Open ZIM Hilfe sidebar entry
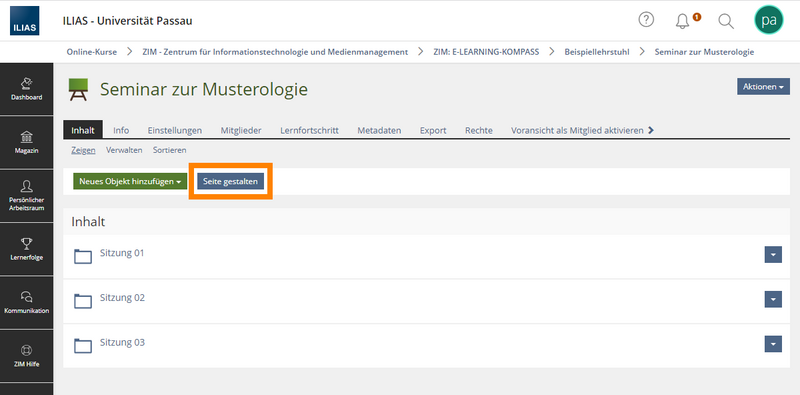The width and height of the screenshot is (800, 395). [27, 356]
